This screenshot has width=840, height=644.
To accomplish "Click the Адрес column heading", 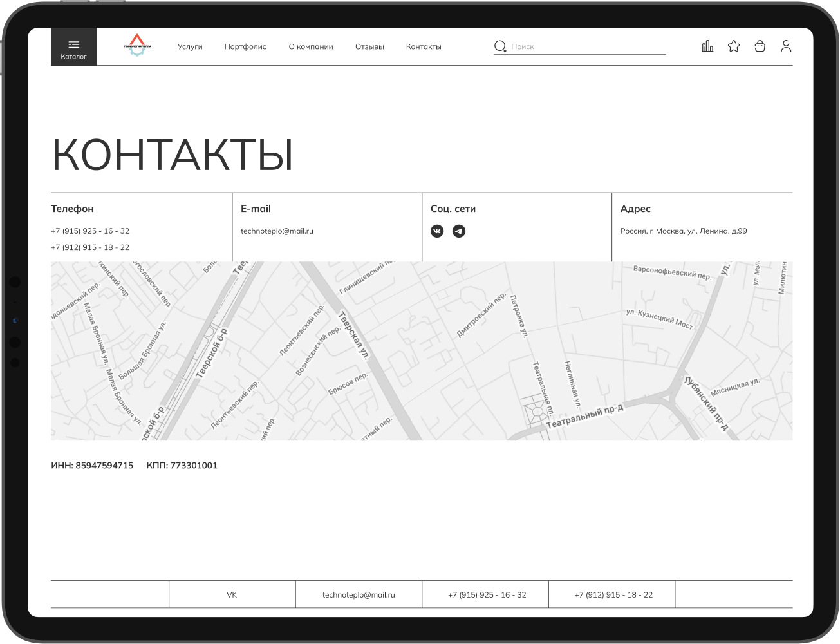I will [x=635, y=209].
